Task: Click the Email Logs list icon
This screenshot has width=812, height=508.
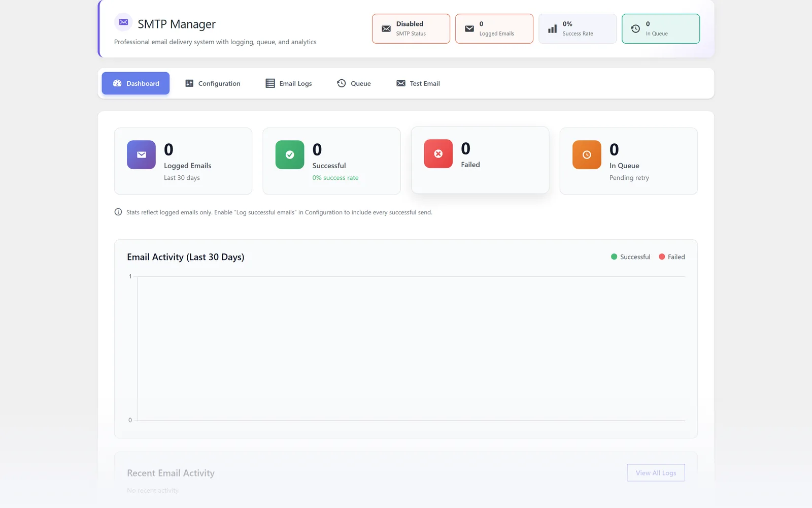Action: [270, 83]
